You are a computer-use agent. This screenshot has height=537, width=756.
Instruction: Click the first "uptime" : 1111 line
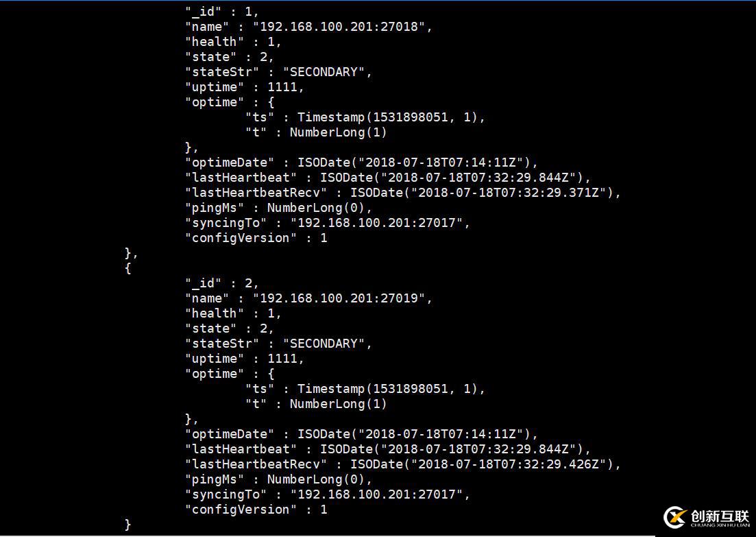click(245, 87)
